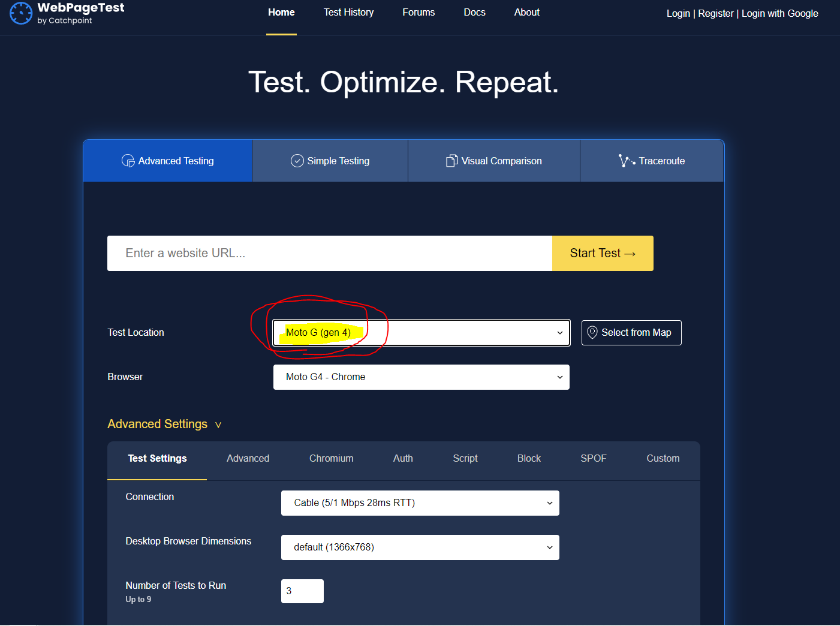
Task: Click the WebPageTest logo
Action: [67, 13]
